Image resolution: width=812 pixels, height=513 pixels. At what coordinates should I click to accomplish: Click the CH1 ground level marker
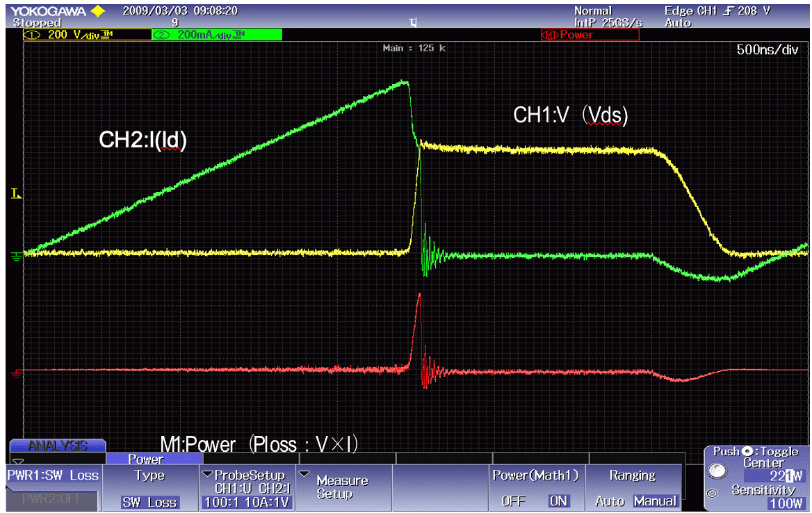click(17, 254)
